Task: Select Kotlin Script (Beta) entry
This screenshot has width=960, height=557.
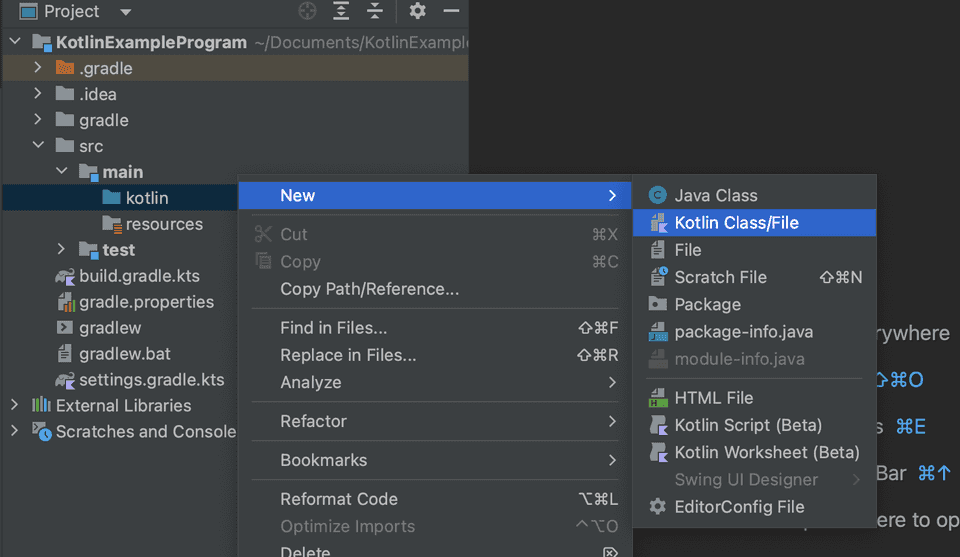Action: pyautogui.click(x=748, y=425)
